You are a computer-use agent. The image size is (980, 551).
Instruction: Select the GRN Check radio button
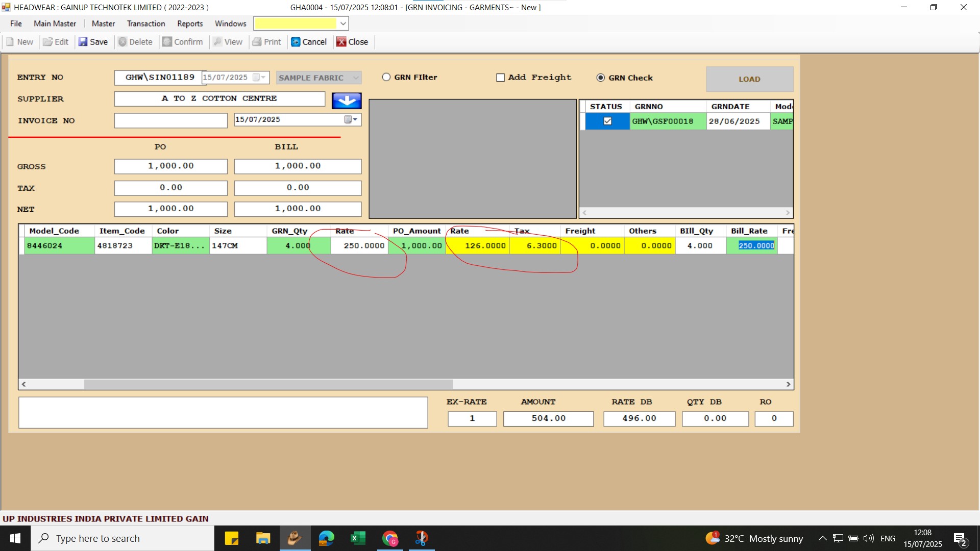[601, 78]
